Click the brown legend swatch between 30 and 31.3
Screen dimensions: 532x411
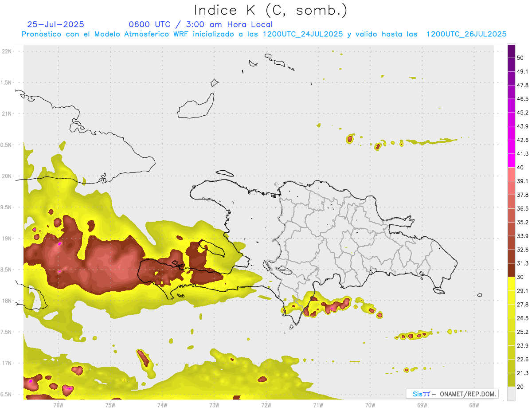coord(512,270)
